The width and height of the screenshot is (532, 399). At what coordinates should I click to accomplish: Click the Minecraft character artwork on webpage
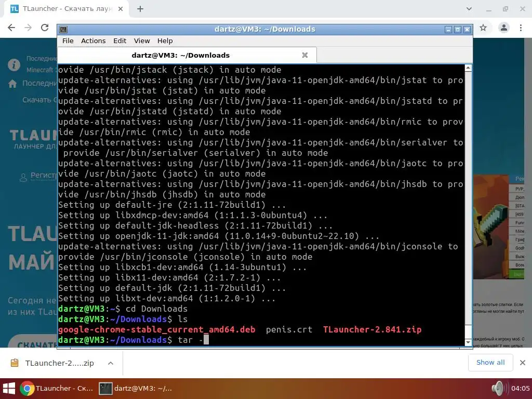(490, 227)
